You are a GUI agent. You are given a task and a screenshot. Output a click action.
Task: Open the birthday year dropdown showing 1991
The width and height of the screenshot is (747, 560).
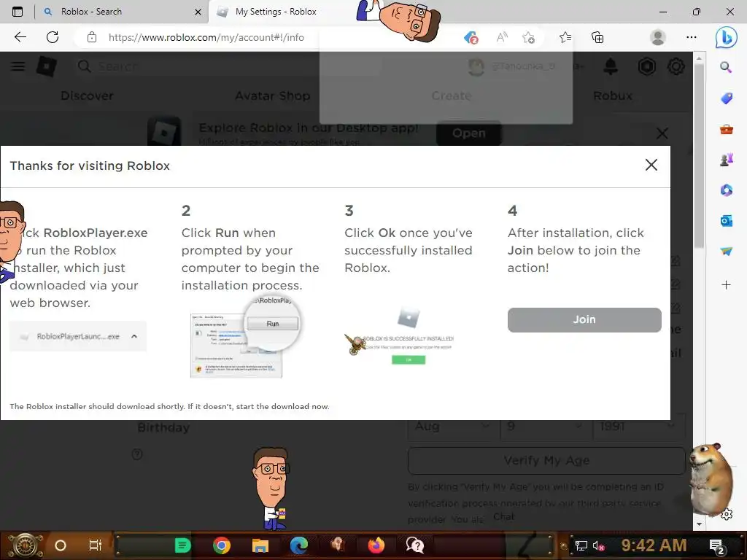coord(638,426)
